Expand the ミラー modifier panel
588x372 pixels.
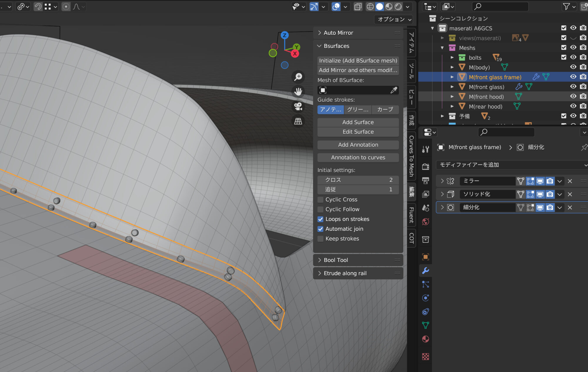click(442, 181)
